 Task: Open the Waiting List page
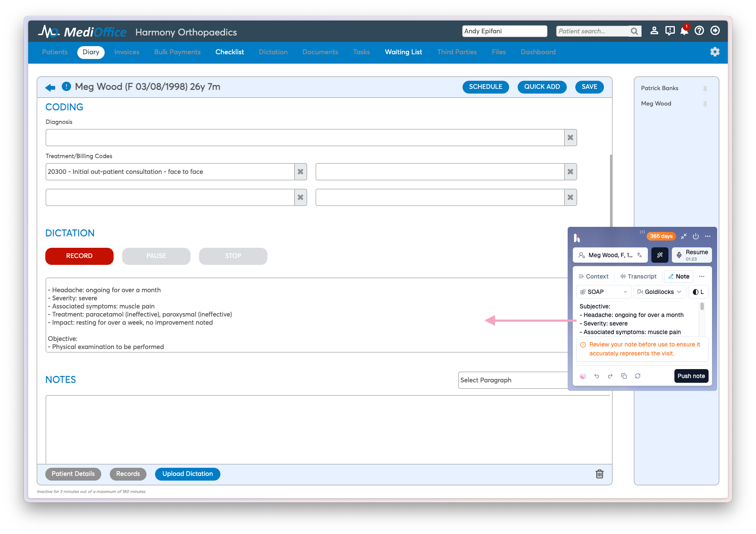[x=404, y=52]
